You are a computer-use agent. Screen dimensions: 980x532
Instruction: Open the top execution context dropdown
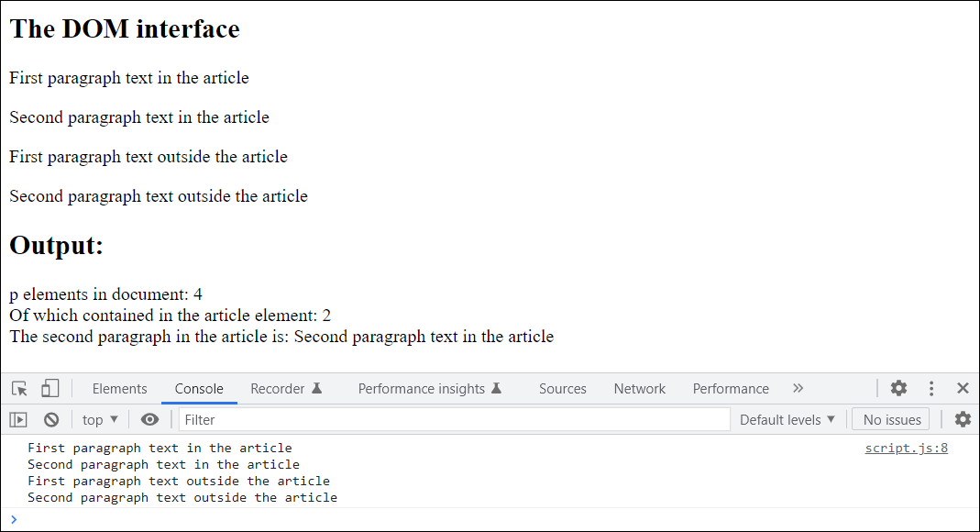coord(99,418)
